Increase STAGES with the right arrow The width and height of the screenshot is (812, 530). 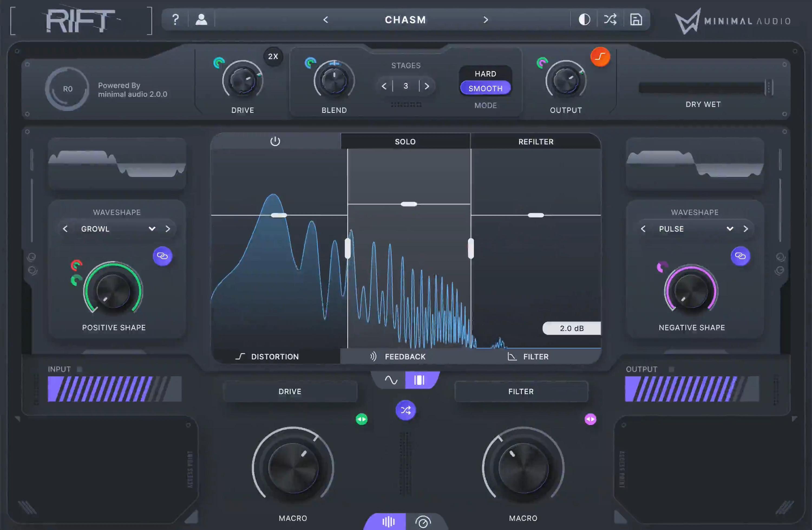[x=427, y=86]
